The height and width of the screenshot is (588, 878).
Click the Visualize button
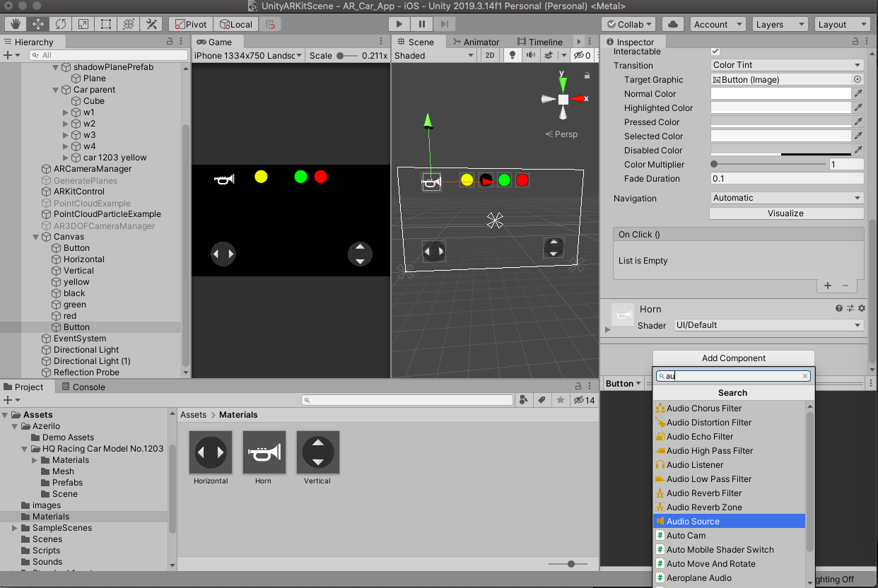pos(786,213)
